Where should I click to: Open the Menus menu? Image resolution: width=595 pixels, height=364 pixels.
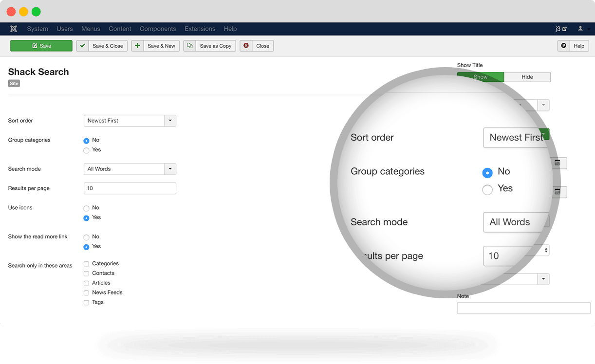(x=91, y=29)
